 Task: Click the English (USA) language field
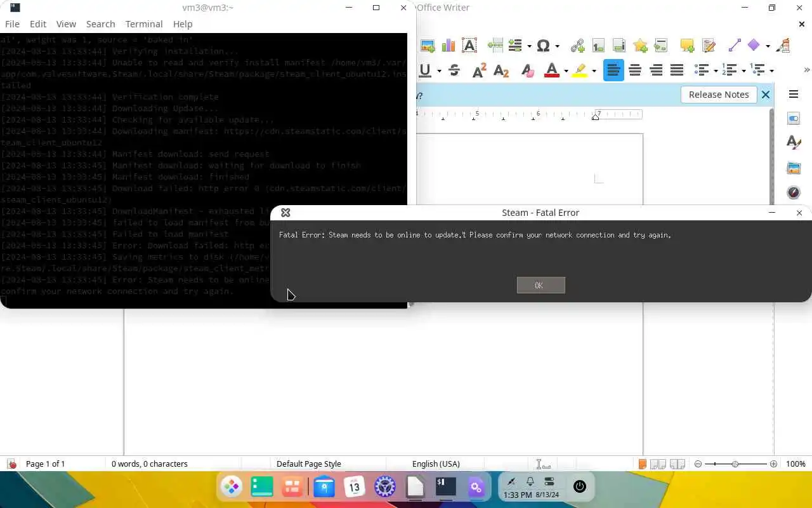pos(436,464)
